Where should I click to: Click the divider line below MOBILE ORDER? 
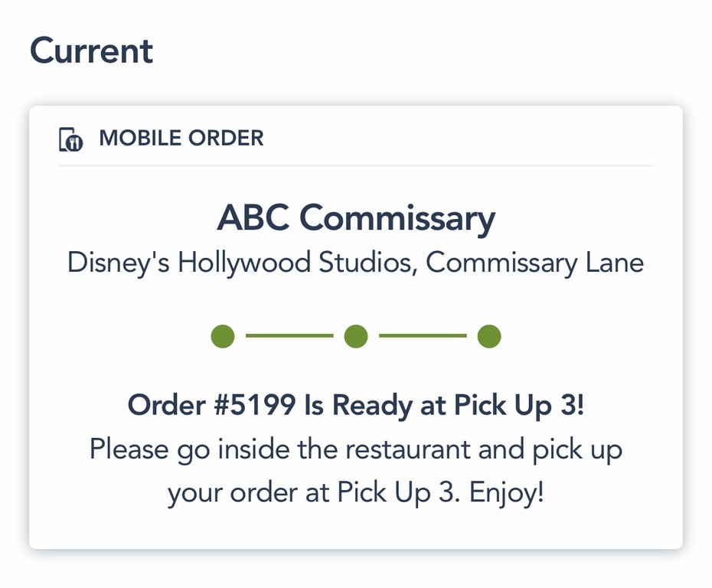pos(356,165)
